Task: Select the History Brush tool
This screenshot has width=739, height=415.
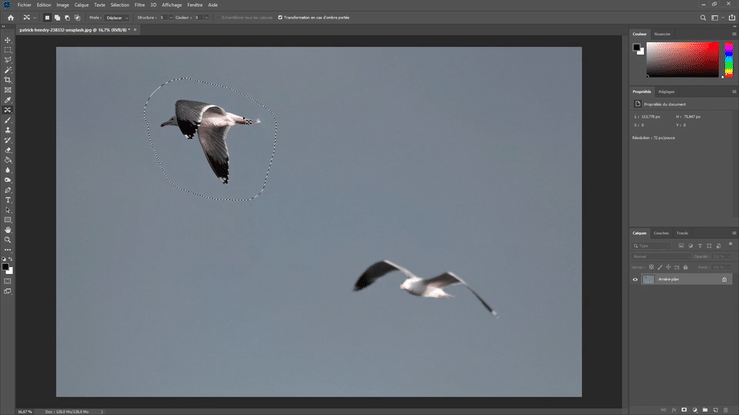Action: 8,140
